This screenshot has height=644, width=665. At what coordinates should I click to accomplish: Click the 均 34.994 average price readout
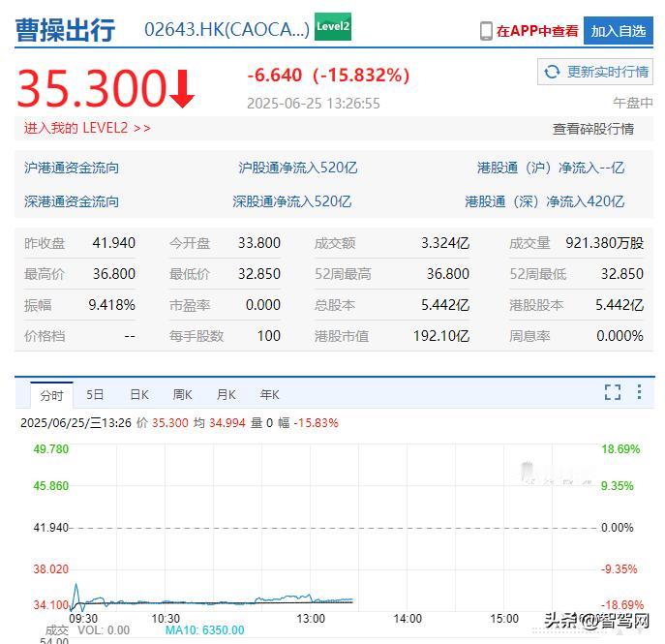tap(220, 423)
